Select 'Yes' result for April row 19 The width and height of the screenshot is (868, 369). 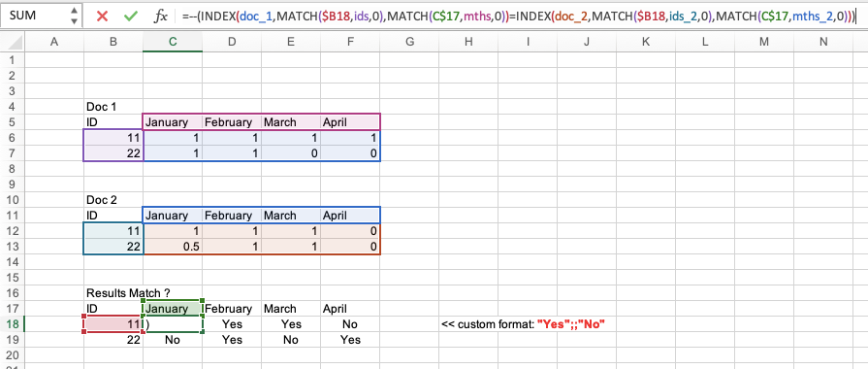pos(350,340)
